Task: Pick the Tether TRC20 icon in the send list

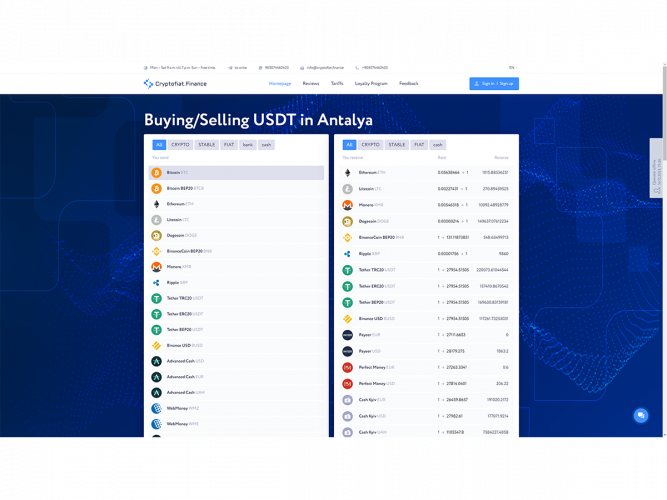Action: pyautogui.click(x=157, y=298)
